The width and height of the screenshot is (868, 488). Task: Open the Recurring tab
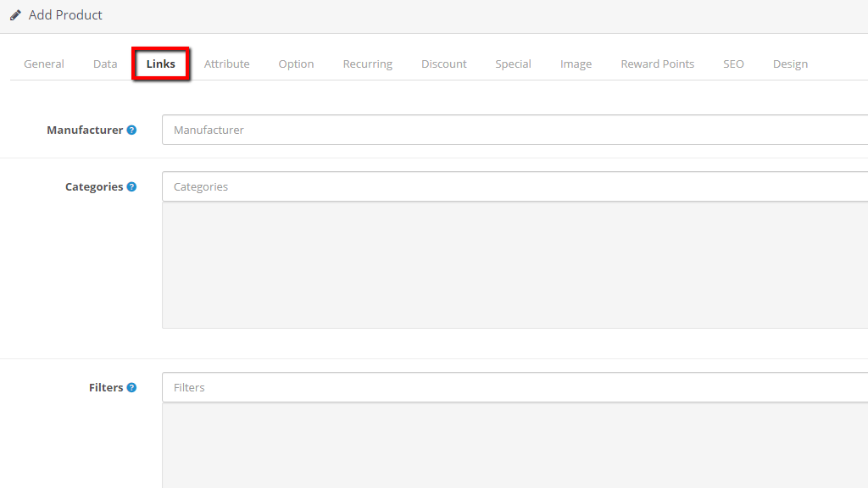(367, 64)
